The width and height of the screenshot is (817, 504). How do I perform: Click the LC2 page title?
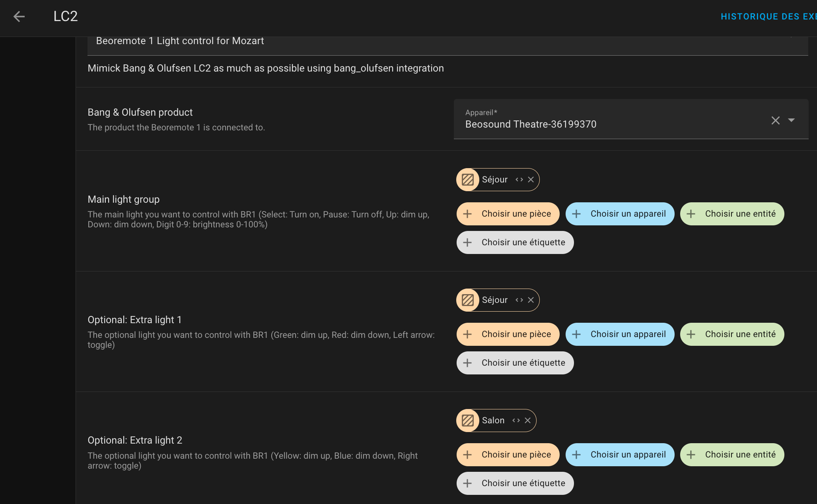pos(66,16)
